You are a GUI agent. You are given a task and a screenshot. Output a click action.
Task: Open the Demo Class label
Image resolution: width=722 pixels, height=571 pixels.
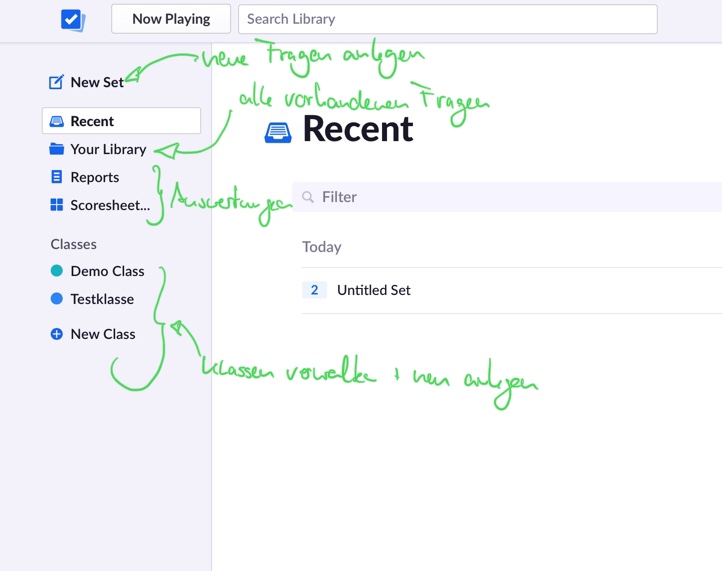pyautogui.click(x=107, y=271)
